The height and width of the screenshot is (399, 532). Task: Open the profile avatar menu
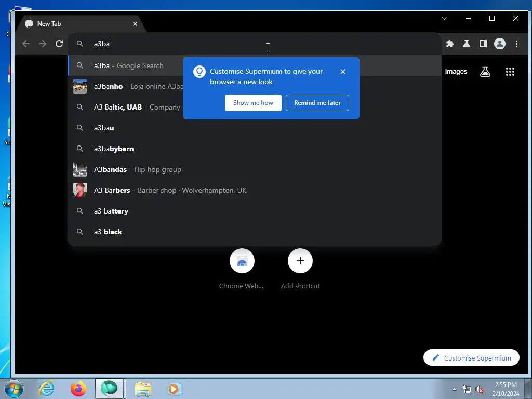pos(499,44)
